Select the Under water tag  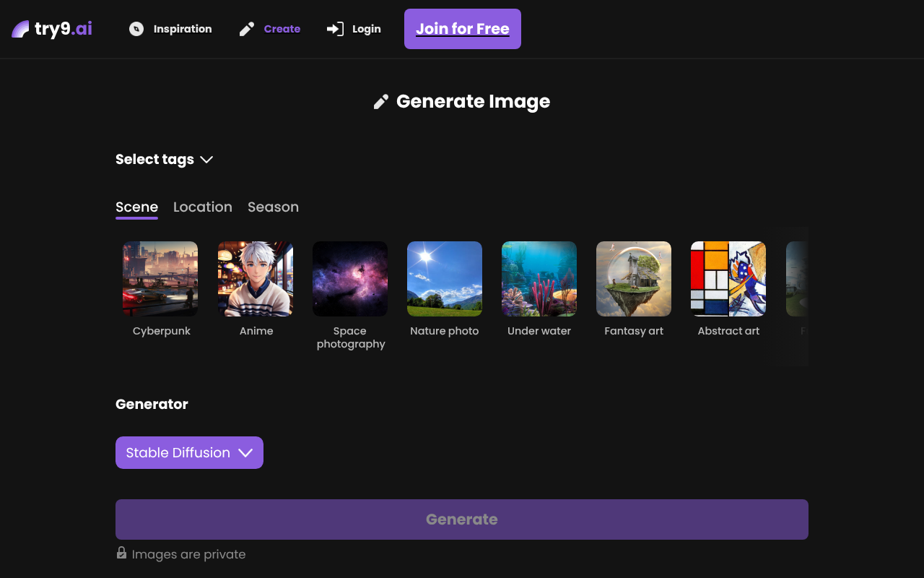[x=539, y=278]
